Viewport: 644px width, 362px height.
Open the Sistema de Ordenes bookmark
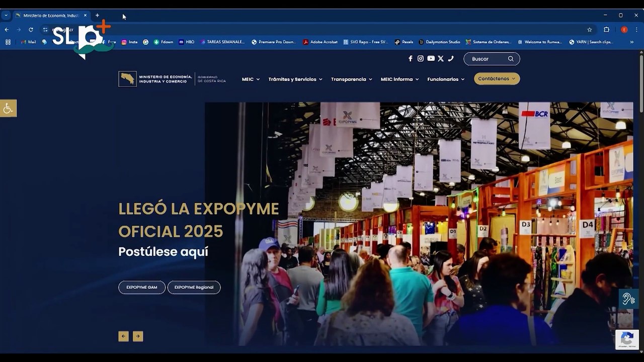[489, 42]
